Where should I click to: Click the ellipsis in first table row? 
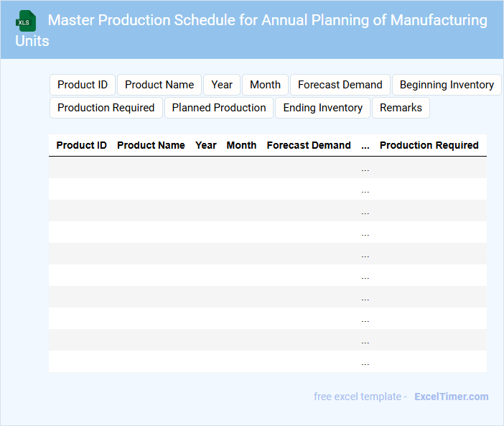(365, 169)
